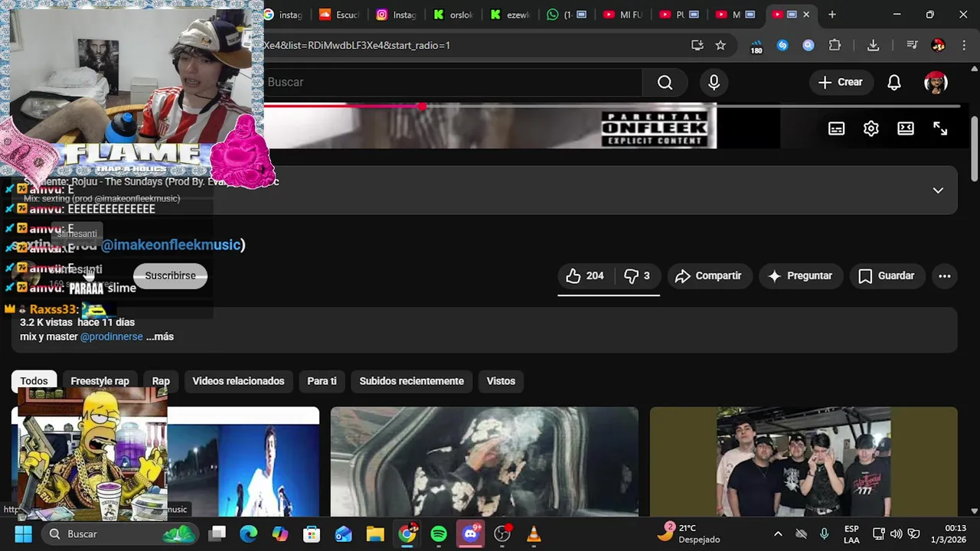Switch to Instagram browser tab
Screen dimensions: 980x551
point(395,15)
